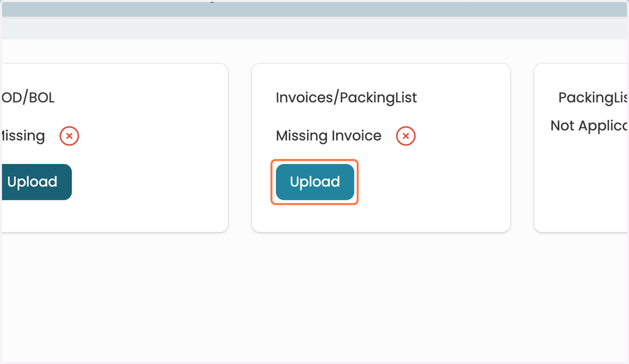The width and height of the screenshot is (629, 364).
Task: Click the blank lower part of the rightmost PackingList card
Action: tap(582, 183)
